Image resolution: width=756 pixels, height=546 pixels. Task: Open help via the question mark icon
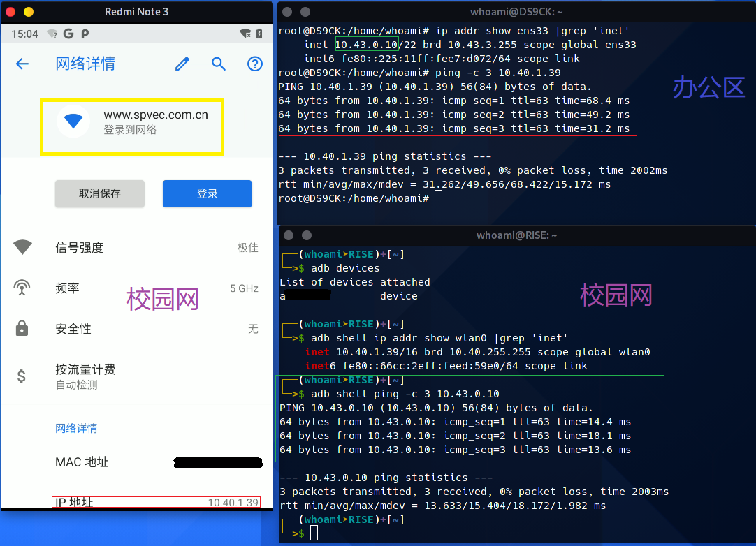(255, 64)
